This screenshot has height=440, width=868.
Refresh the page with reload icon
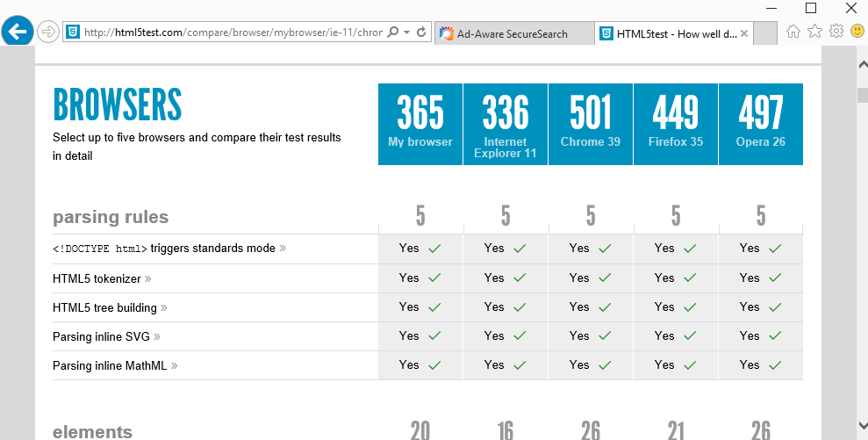pos(421,32)
